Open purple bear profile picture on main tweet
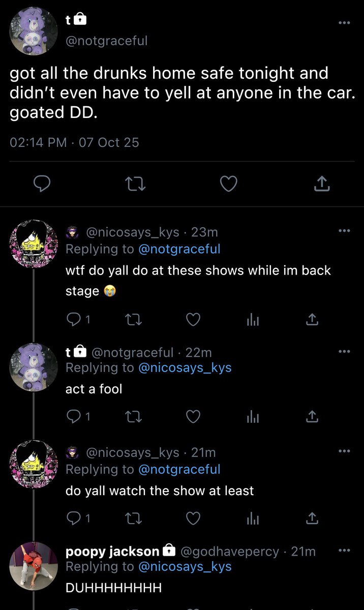The width and height of the screenshot is (364, 610). click(x=35, y=32)
